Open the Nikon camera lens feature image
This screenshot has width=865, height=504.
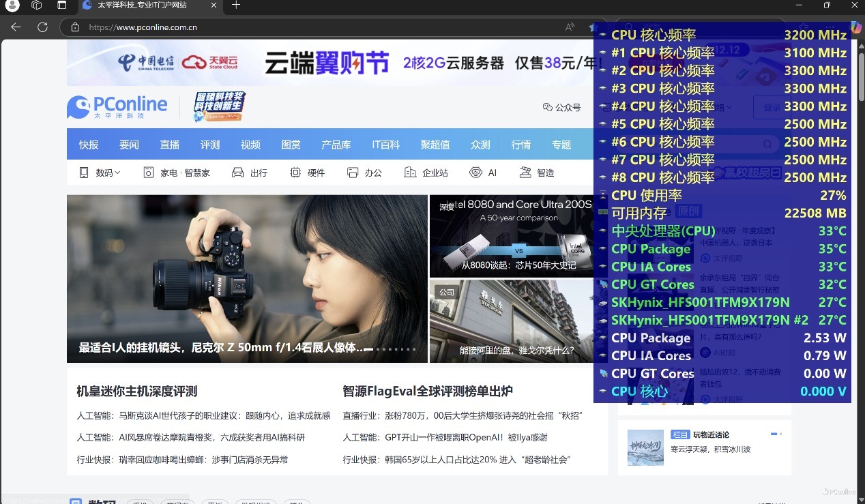pyautogui.click(x=247, y=279)
